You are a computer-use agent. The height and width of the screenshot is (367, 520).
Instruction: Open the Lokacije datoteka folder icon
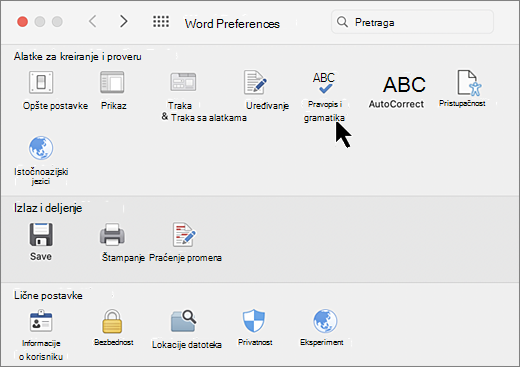coord(184,321)
